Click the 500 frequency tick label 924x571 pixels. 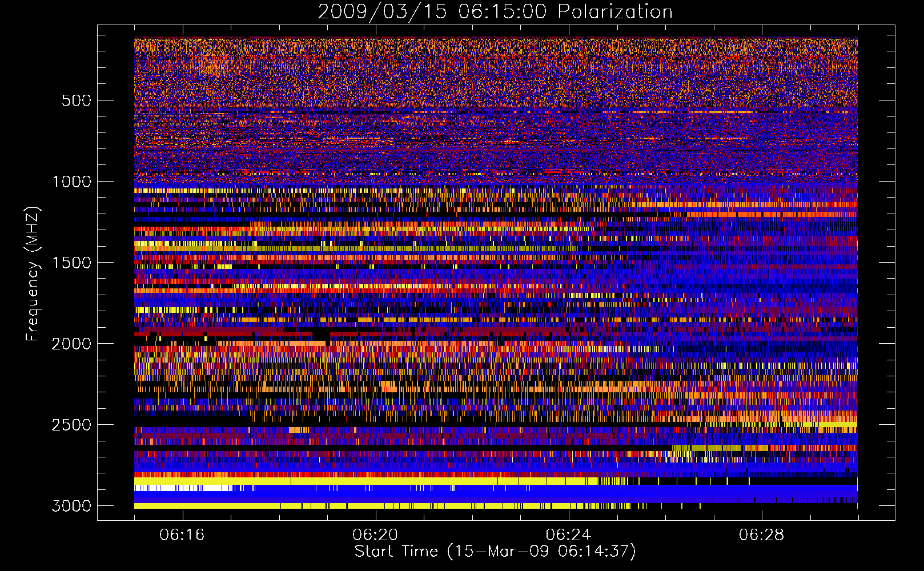(76, 100)
